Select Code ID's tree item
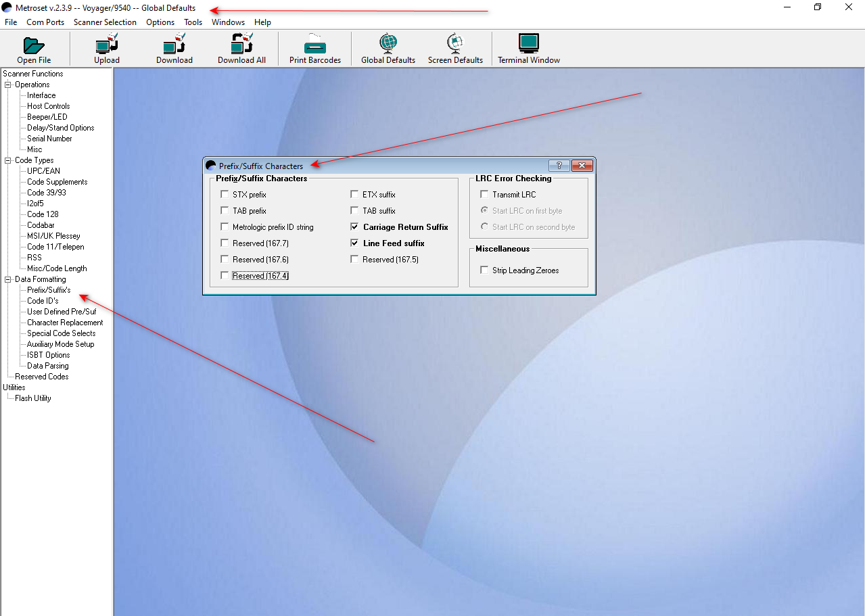Screen dimensions: 865x616 point(43,301)
